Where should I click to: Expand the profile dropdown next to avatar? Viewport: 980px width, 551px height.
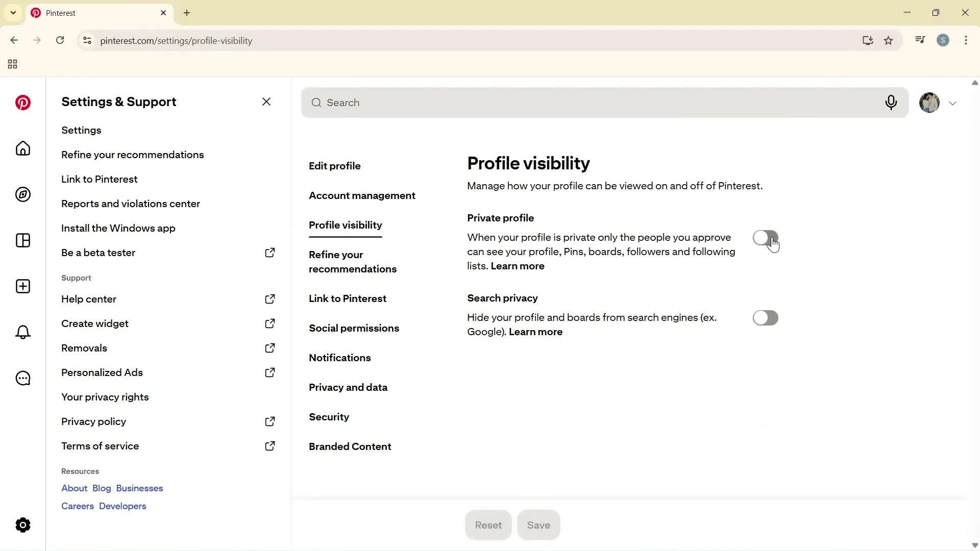point(952,103)
